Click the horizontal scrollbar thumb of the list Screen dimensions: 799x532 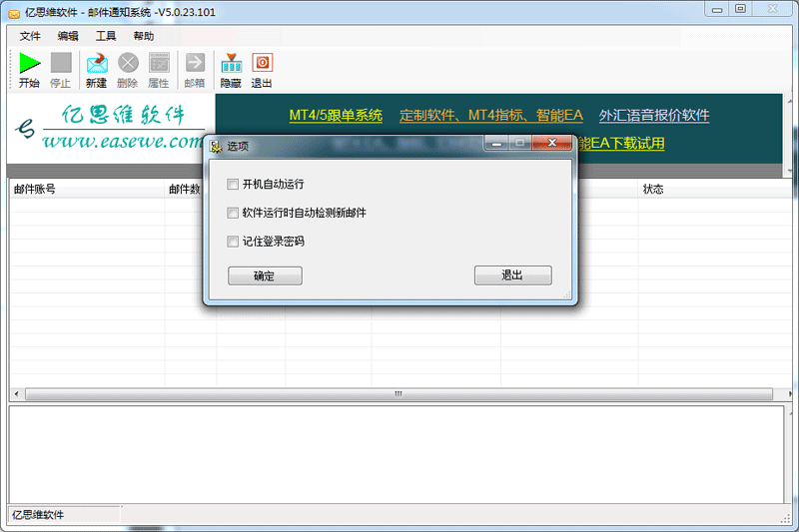[x=399, y=394]
